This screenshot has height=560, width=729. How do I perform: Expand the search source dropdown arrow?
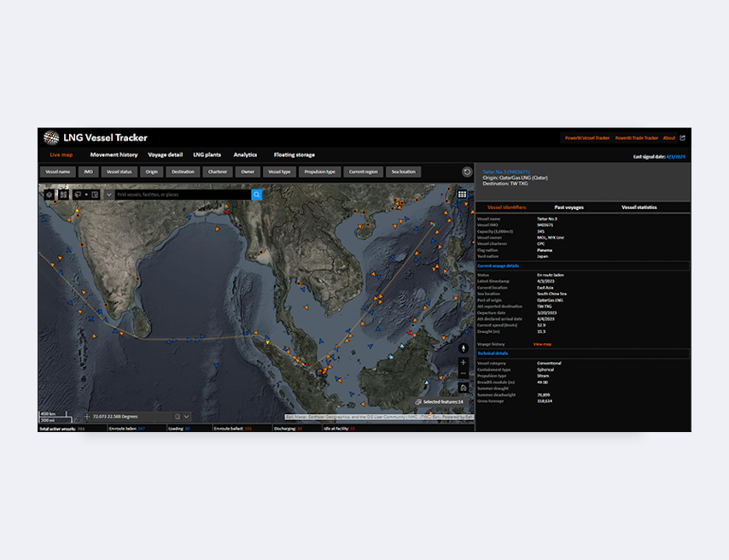point(108,195)
